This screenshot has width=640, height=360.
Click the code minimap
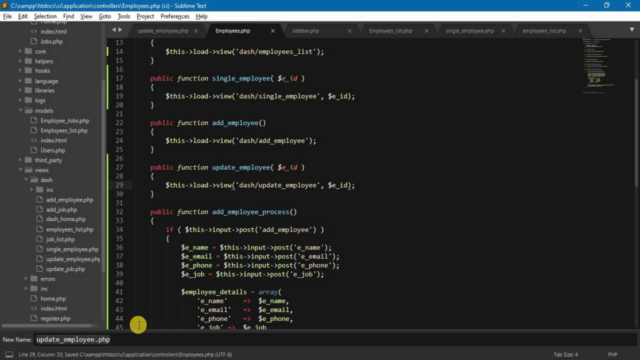(599, 65)
